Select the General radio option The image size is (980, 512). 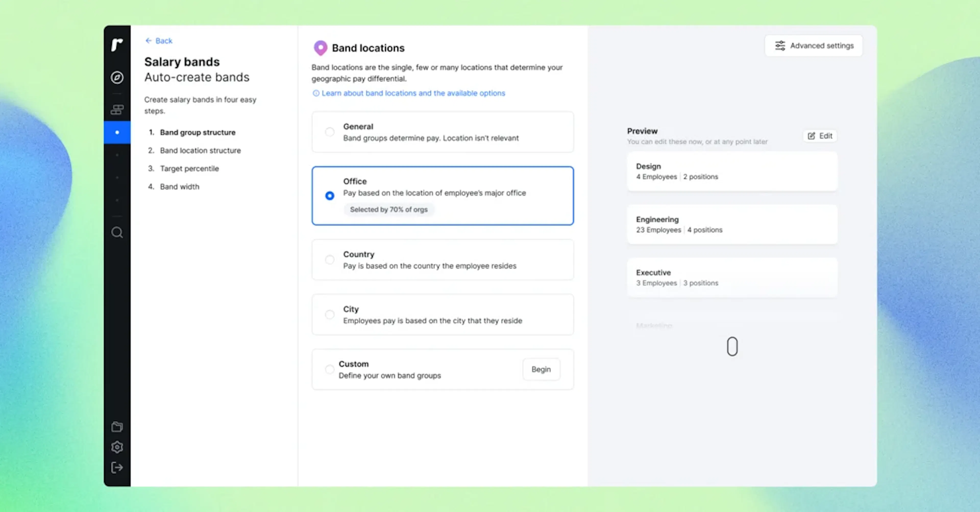(x=329, y=132)
